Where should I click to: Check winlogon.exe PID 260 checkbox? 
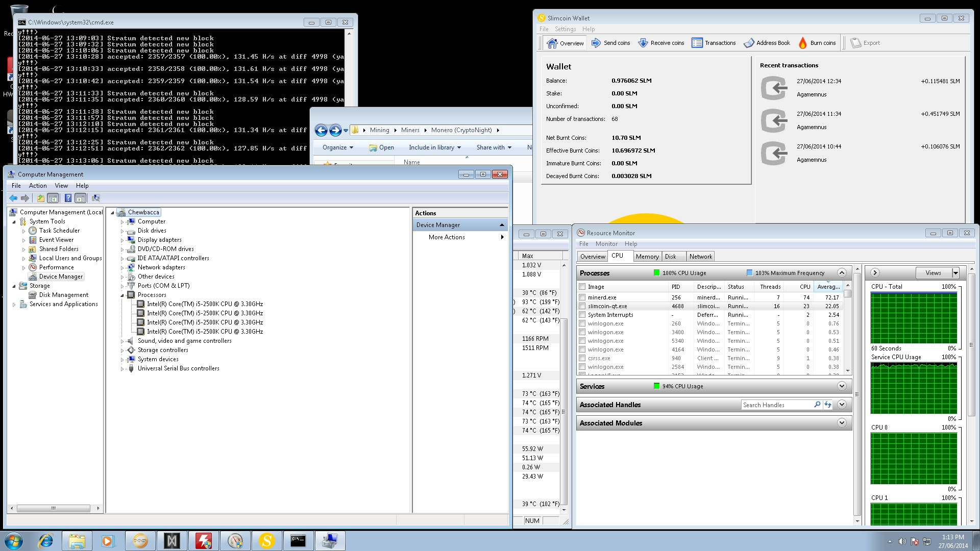click(582, 323)
